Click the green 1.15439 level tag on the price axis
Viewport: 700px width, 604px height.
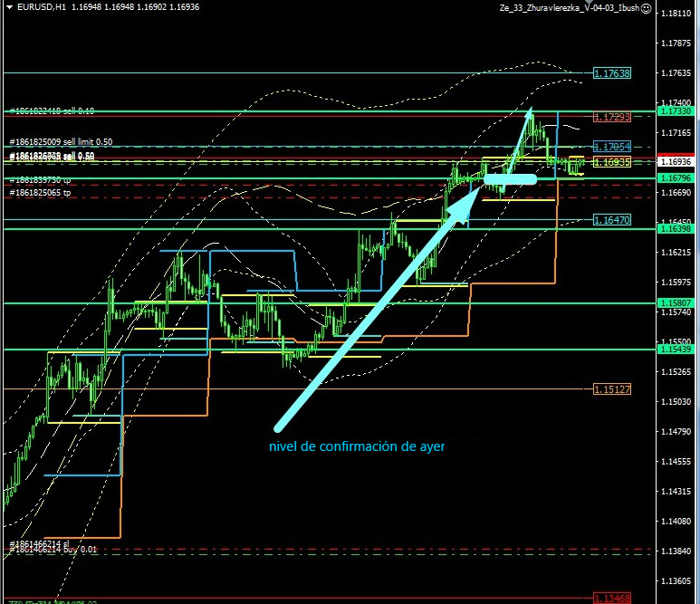click(x=677, y=350)
